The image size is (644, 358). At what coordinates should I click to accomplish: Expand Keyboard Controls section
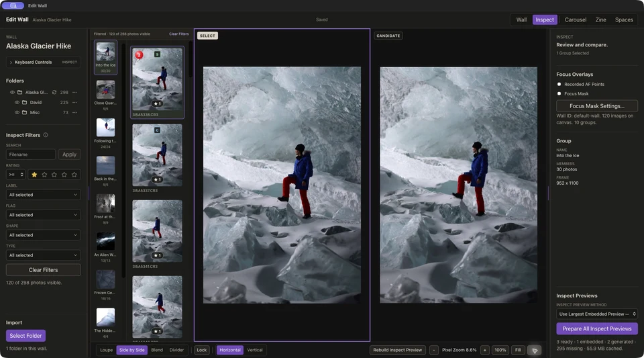pyautogui.click(x=43, y=62)
